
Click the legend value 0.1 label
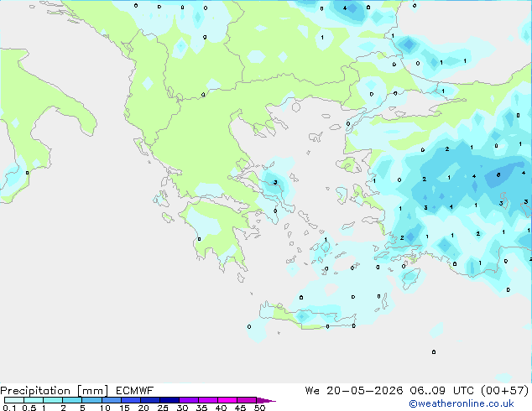tap(9, 408)
